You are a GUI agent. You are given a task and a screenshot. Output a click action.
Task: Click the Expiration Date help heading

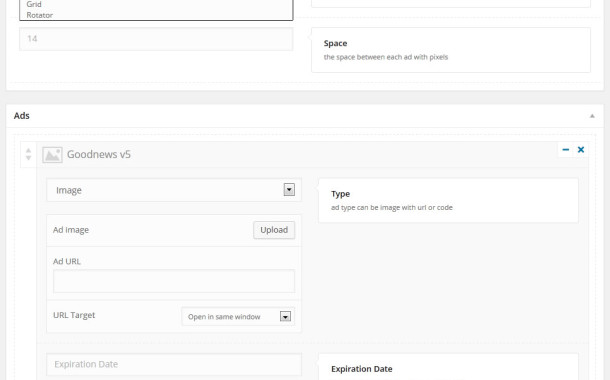pos(362,369)
